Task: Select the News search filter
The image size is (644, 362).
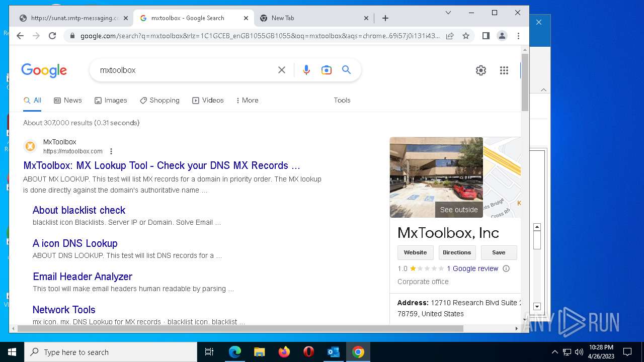Action: (x=68, y=100)
